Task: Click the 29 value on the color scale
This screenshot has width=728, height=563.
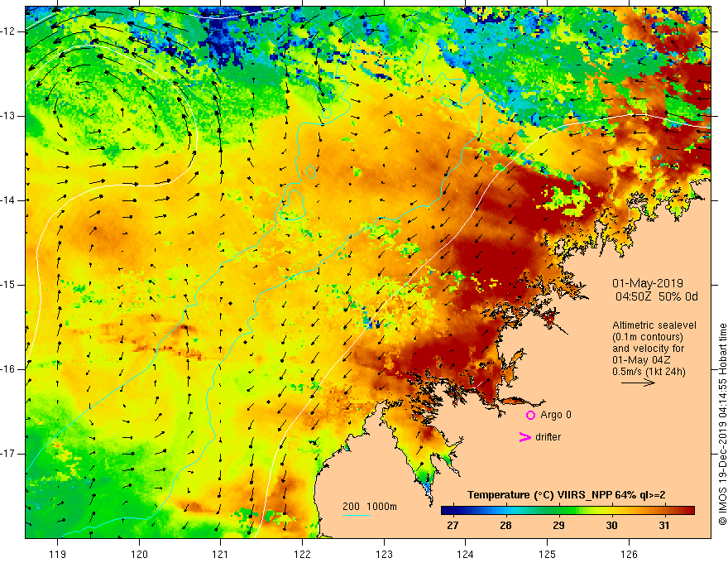Action: pos(558,526)
